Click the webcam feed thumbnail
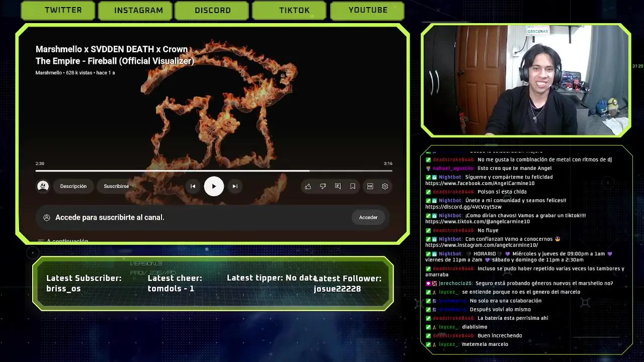This screenshot has width=644, height=362. coord(526,80)
